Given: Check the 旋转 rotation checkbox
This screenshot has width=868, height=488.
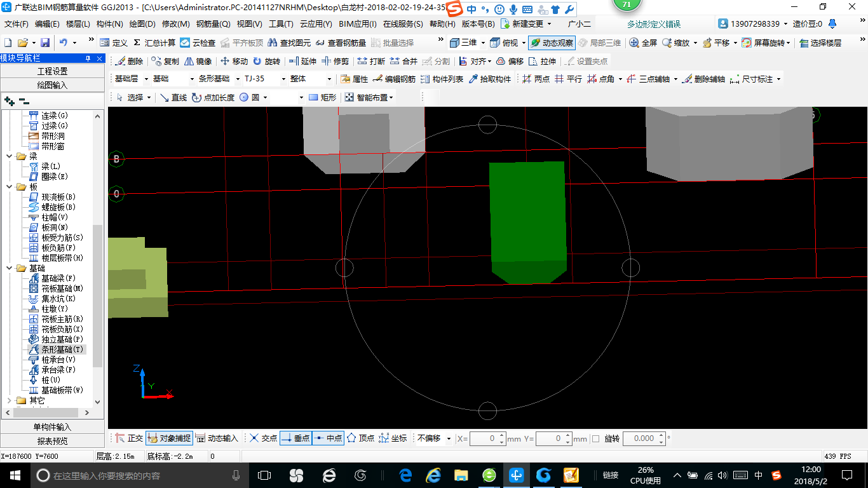Looking at the screenshot, I should tap(595, 438).
